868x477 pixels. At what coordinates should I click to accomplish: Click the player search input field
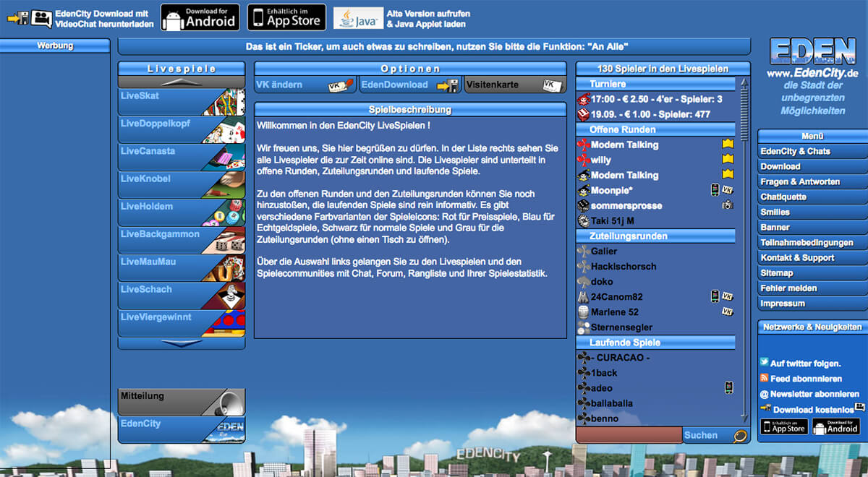click(629, 435)
